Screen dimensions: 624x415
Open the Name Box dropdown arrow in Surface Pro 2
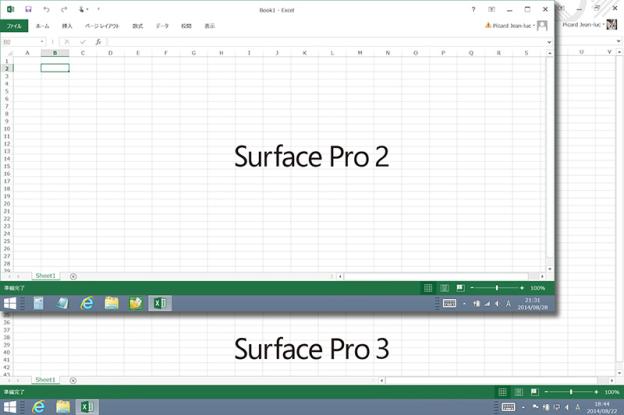tap(42, 42)
